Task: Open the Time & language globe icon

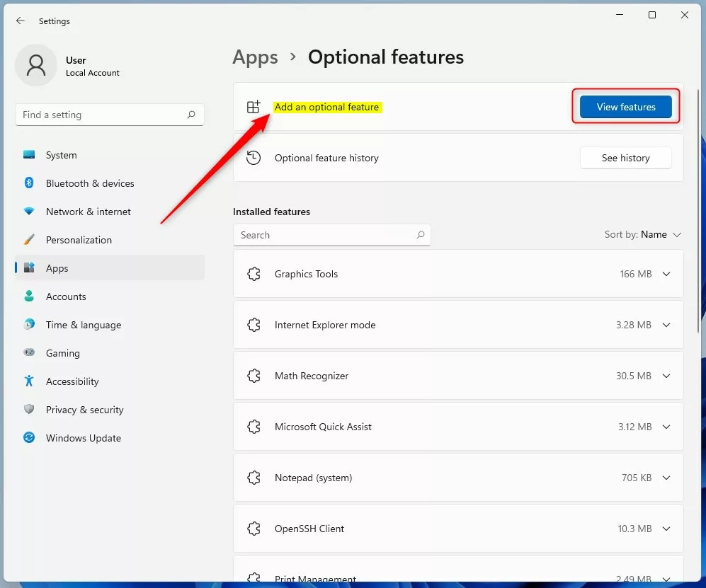Action: pos(29,324)
